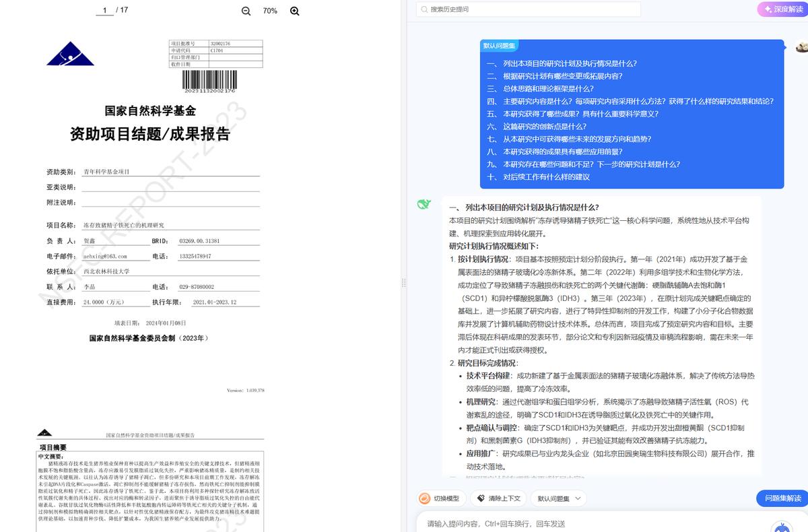The image size is (808, 532).
Task: Click the eraser icon on the 清除上下文 button
Action: point(481,498)
